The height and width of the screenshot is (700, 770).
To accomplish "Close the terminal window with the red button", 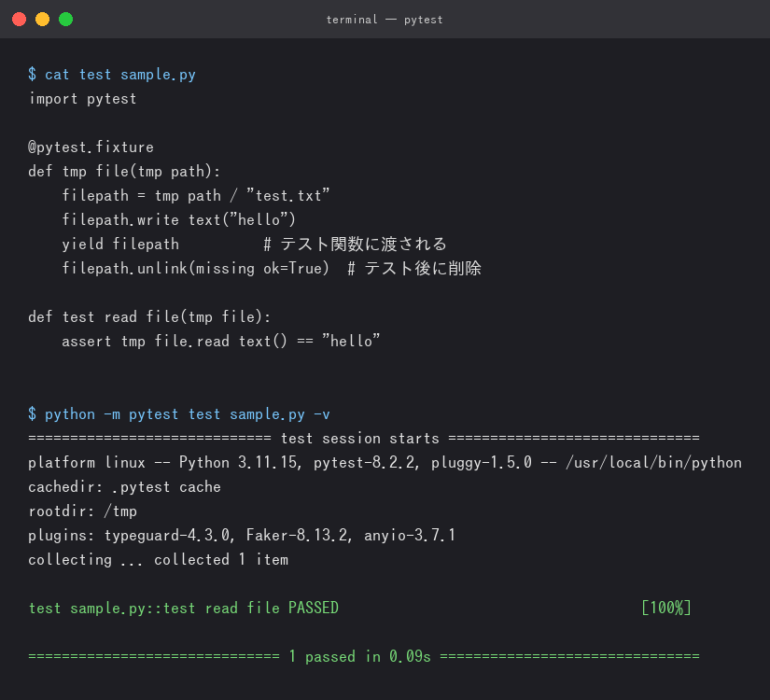I will click(20, 20).
